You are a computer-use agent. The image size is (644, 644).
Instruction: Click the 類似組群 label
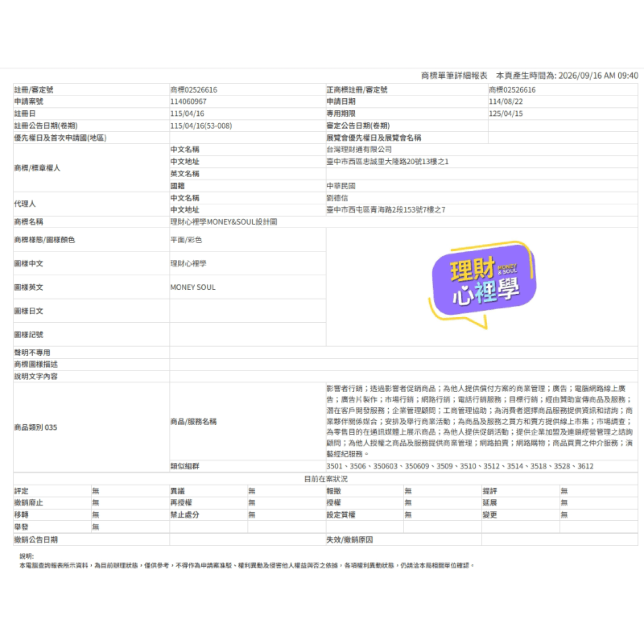(x=184, y=466)
